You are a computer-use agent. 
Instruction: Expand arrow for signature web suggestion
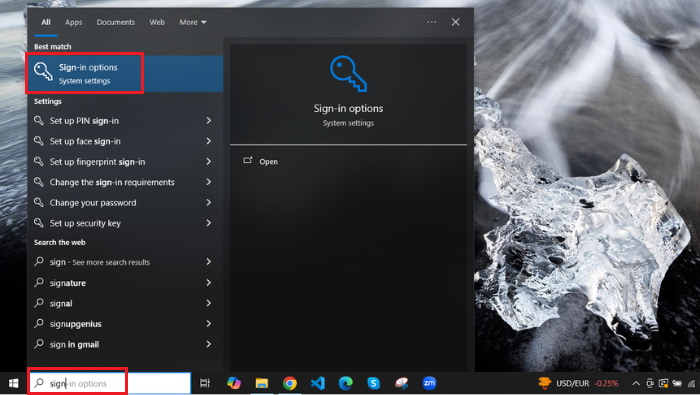pyautogui.click(x=208, y=283)
